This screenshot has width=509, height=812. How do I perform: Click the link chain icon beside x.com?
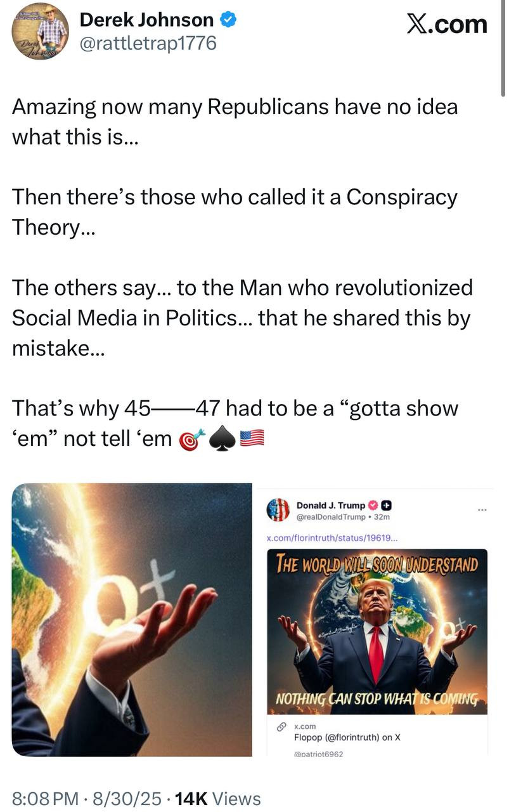pyautogui.click(x=281, y=728)
